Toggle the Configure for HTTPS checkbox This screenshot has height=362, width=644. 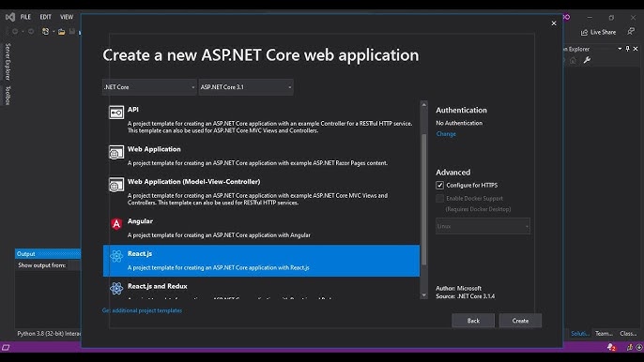440,185
